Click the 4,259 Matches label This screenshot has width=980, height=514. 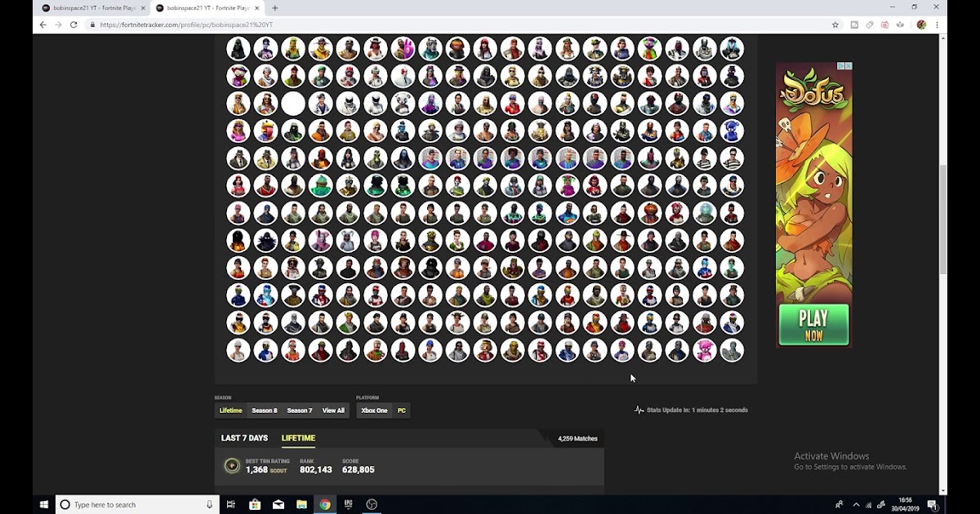(x=577, y=439)
